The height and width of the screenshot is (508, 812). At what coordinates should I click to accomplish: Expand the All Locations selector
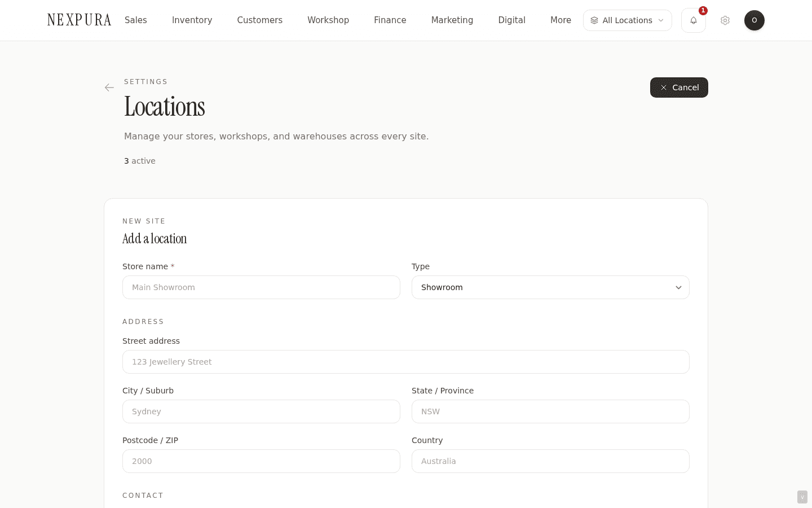click(x=628, y=20)
